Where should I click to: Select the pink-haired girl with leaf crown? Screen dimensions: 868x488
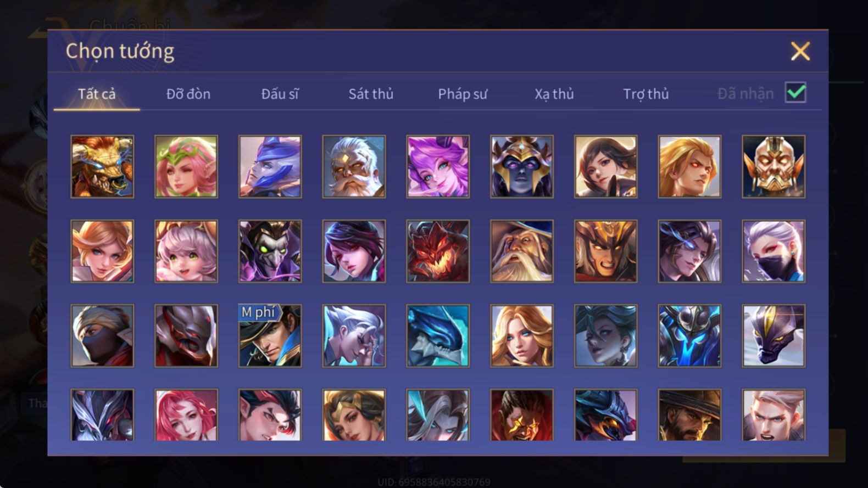[186, 167]
